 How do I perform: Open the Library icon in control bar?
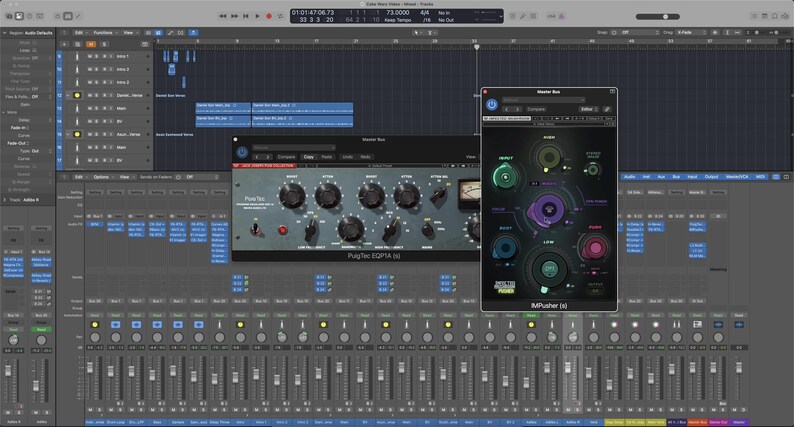coord(9,16)
